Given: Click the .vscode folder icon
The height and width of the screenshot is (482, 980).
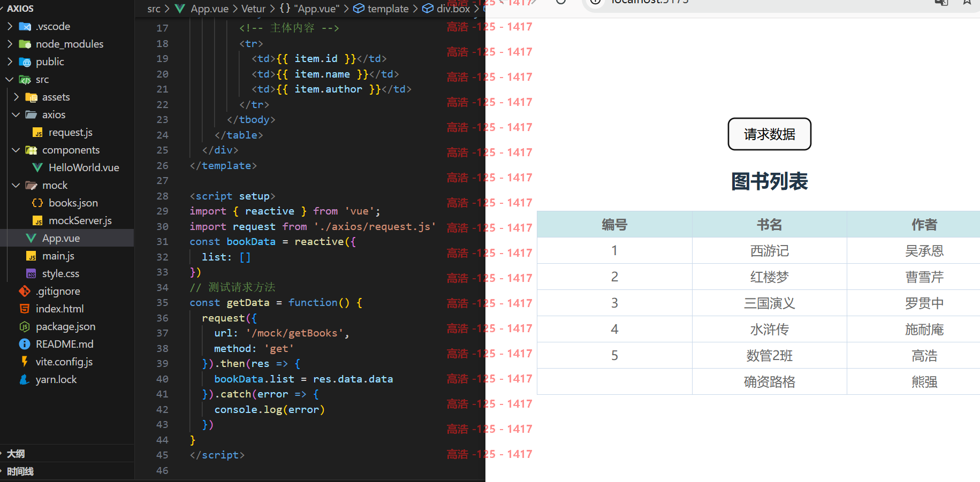Looking at the screenshot, I should (x=25, y=26).
